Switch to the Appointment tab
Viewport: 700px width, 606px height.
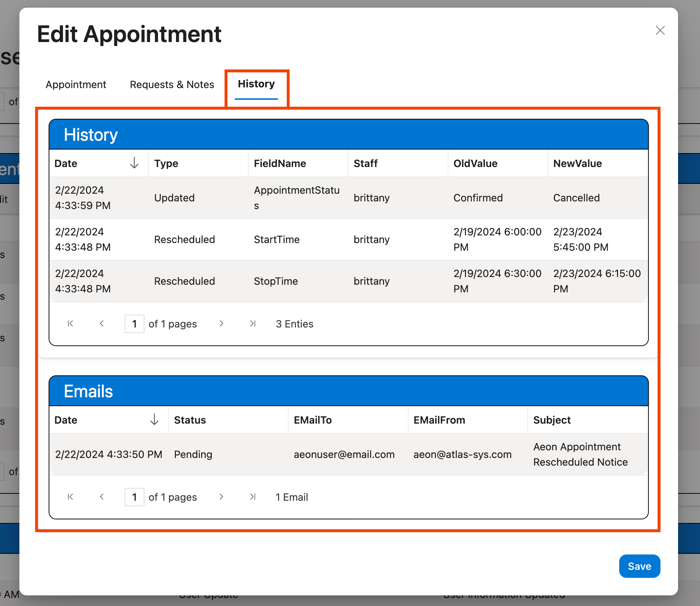coord(76,84)
